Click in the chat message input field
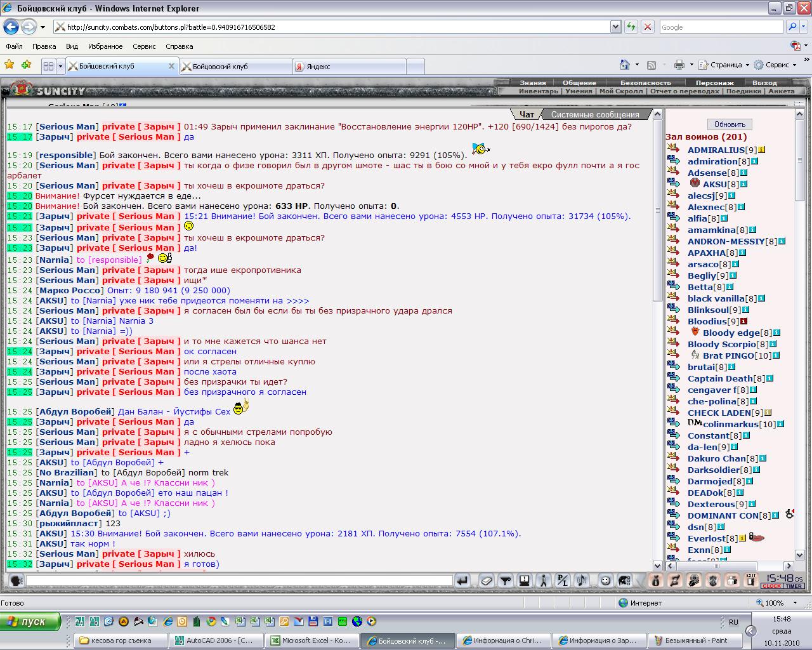Viewport: 812px width, 650px height. tap(239, 580)
